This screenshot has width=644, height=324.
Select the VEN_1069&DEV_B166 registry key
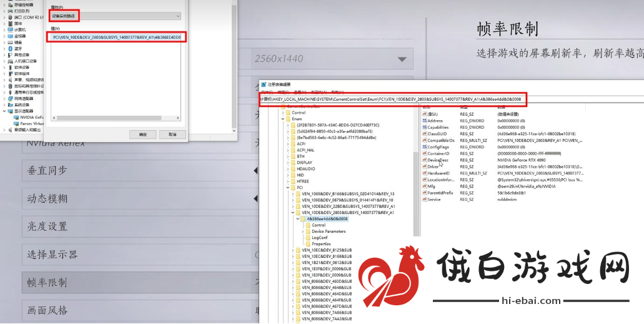click(348, 194)
